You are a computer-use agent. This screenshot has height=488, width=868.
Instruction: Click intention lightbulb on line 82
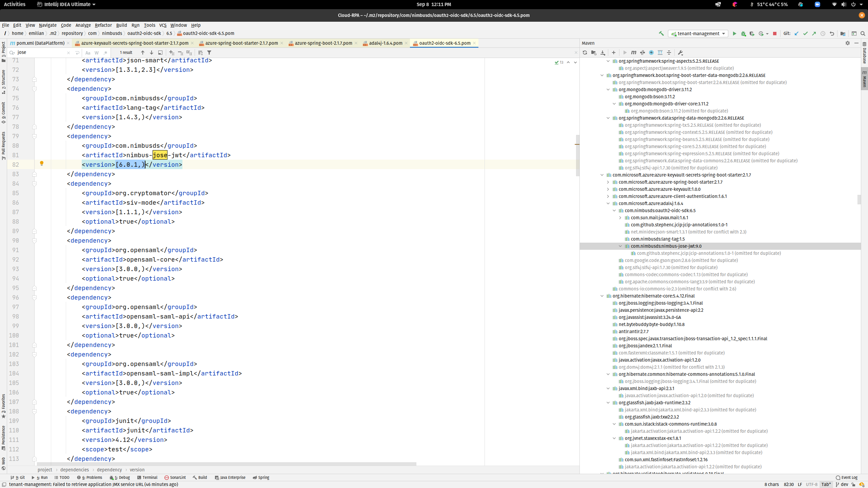(x=42, y=164)
